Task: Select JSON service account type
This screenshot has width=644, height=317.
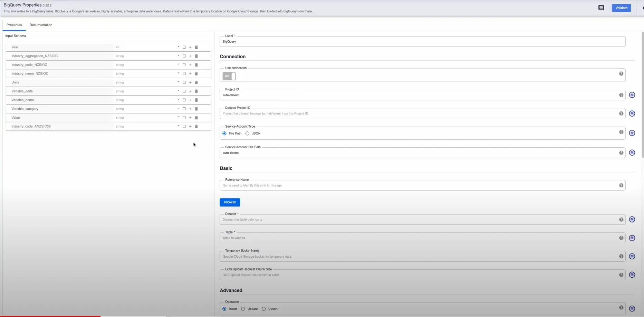Action: coord(247,133)
